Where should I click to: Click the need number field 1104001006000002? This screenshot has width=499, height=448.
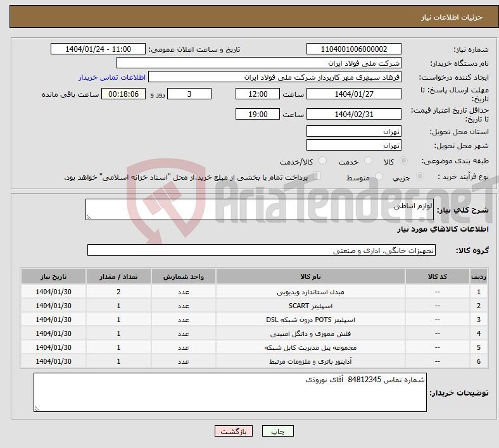click(353, 49)
